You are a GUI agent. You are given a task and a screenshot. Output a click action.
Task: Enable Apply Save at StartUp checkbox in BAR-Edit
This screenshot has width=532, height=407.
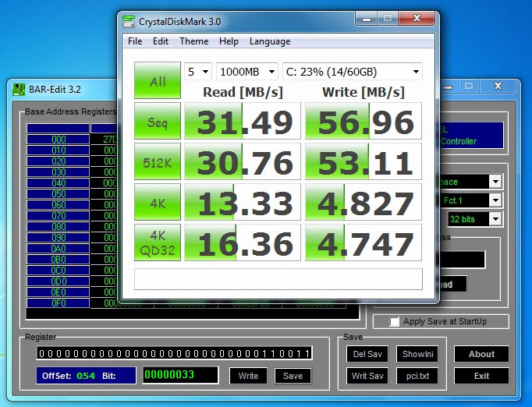[394, 321]
